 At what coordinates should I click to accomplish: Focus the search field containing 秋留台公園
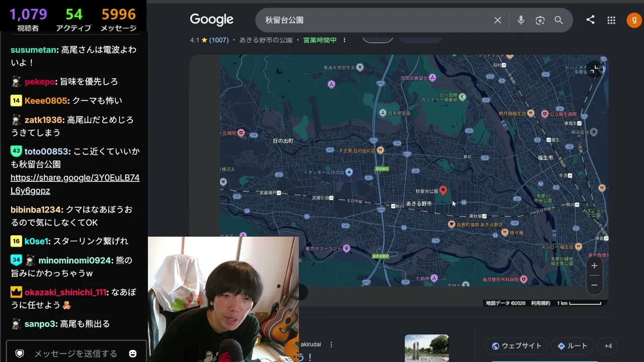(375, 20)
